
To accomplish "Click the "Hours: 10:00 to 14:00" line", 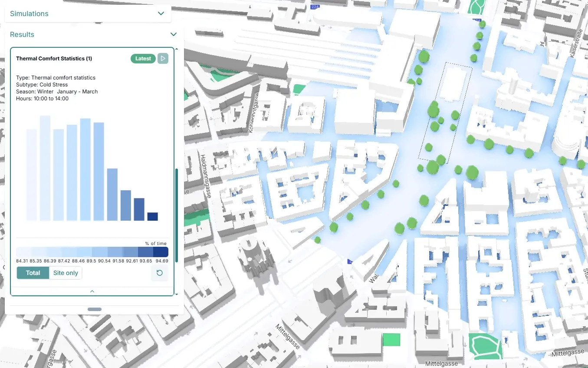I will click(x=42, y=99).
